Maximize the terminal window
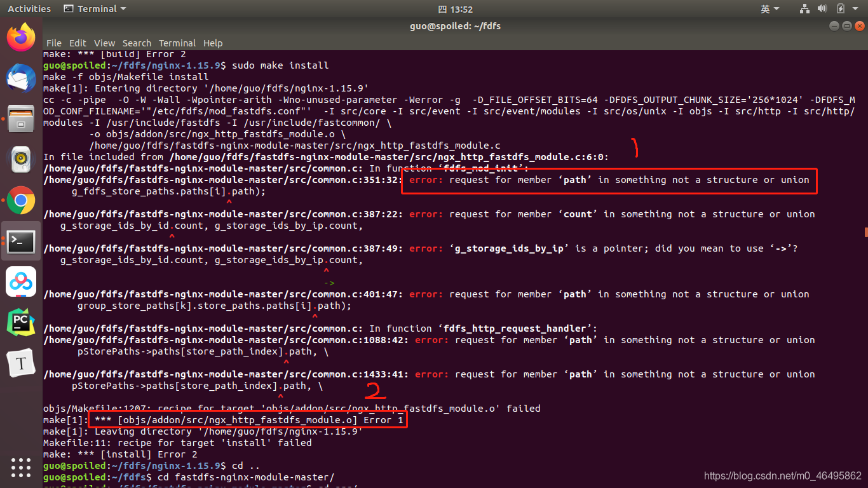Viewport: 868px width, 488px height. pyautogui.click(x=847, y=26)
